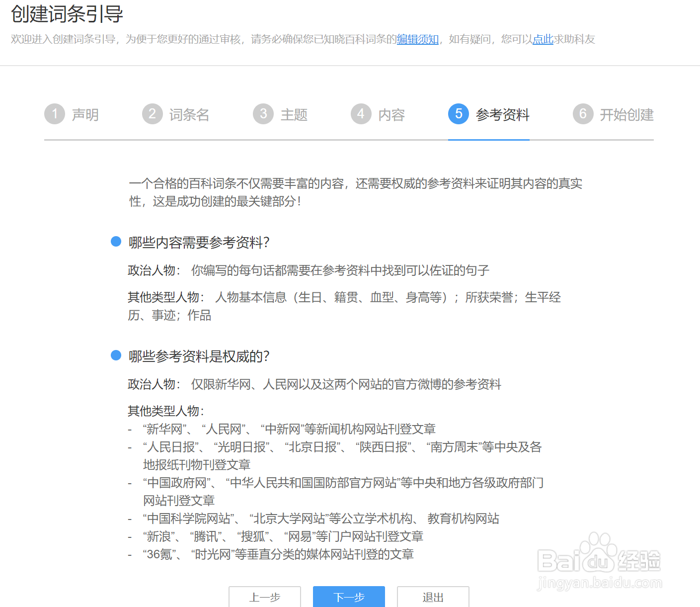The height and width of the screenshot is (607, 700).
Task: Click the heading 哪些参考资料是权威的?
Action: click(199, 356)
